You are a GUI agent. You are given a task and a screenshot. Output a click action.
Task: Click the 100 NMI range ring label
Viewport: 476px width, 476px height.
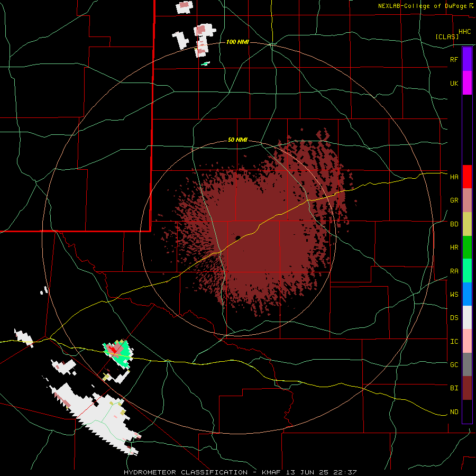(x=237, y=42)
